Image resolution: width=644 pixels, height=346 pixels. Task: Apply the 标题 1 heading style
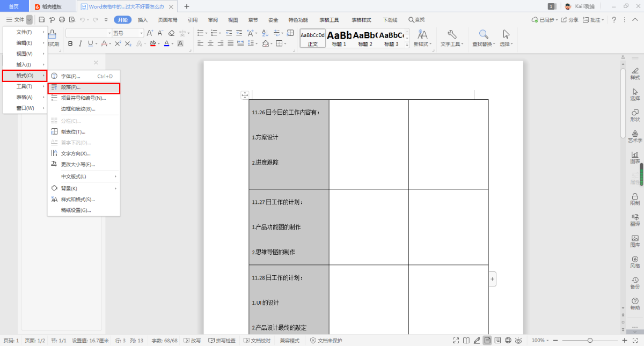[x=339, y=38]
